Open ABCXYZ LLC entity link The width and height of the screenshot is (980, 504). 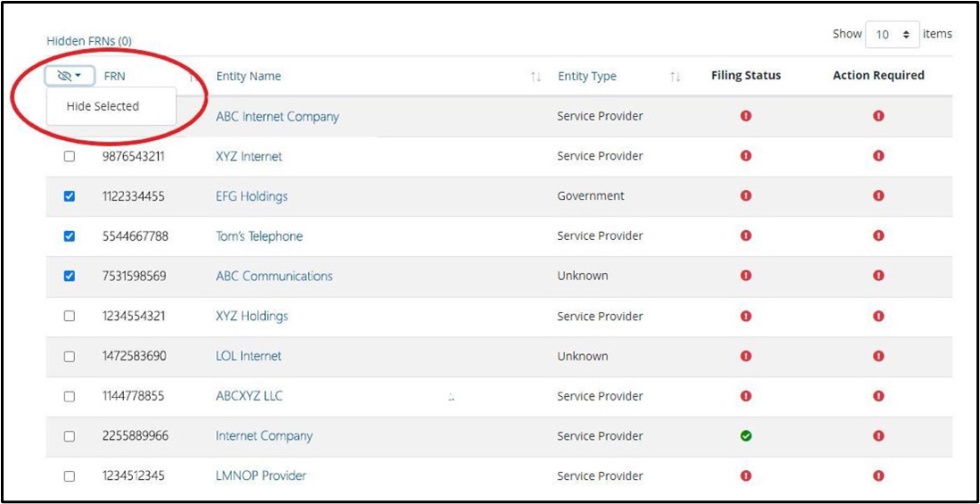point(249,396)
